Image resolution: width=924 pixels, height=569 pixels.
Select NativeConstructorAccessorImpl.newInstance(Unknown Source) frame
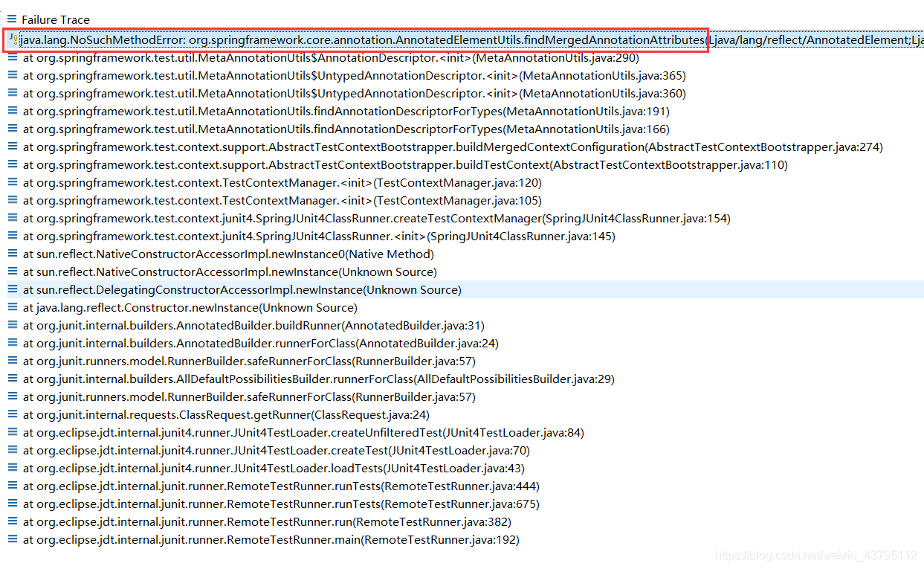[230, 271]
